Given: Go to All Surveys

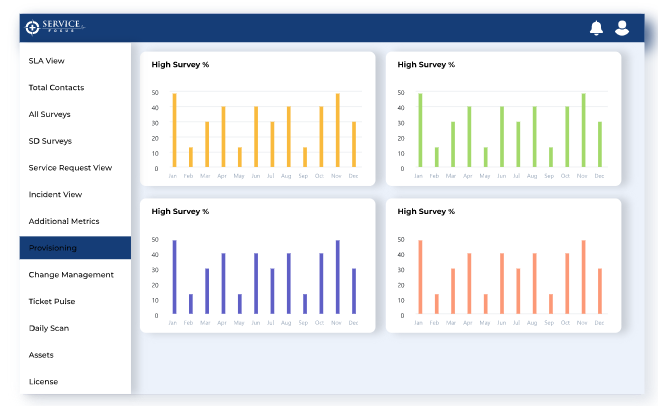Looking at the screenshot, I should pos(49,114).
